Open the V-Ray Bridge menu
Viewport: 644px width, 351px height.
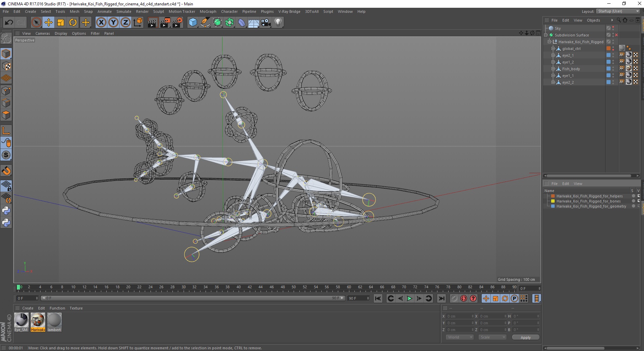[x=289, y=11]
